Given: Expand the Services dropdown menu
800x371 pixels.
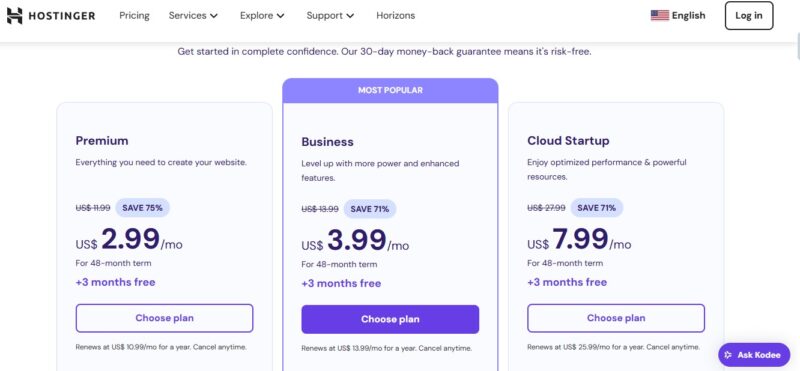Looking at the screenshot, I should [193, 15].
